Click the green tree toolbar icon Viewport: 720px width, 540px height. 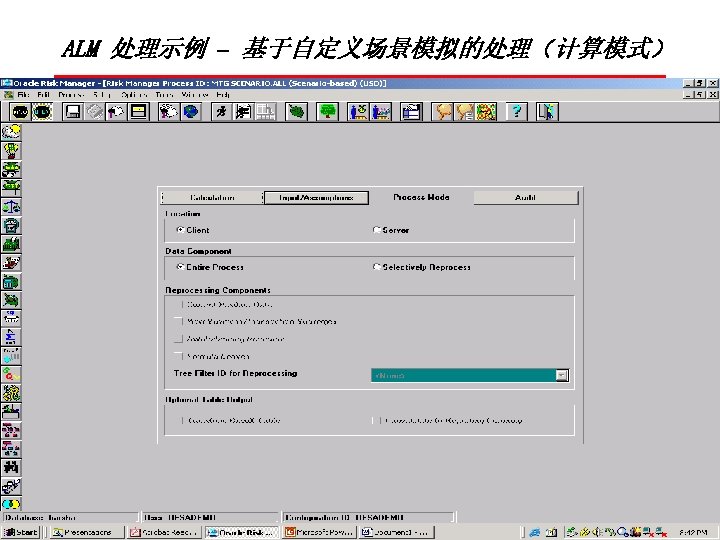click(x=327, y=112)
